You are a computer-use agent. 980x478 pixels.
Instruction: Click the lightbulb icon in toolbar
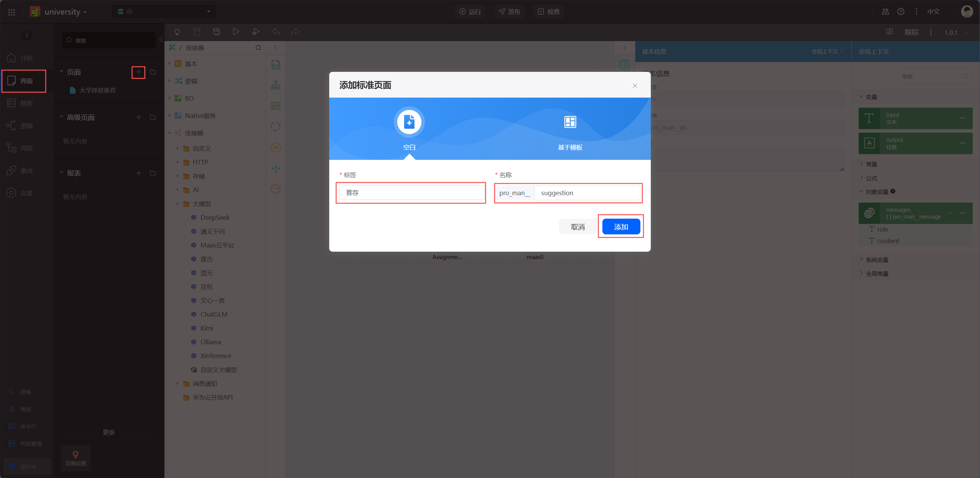[x=177, y=32]
